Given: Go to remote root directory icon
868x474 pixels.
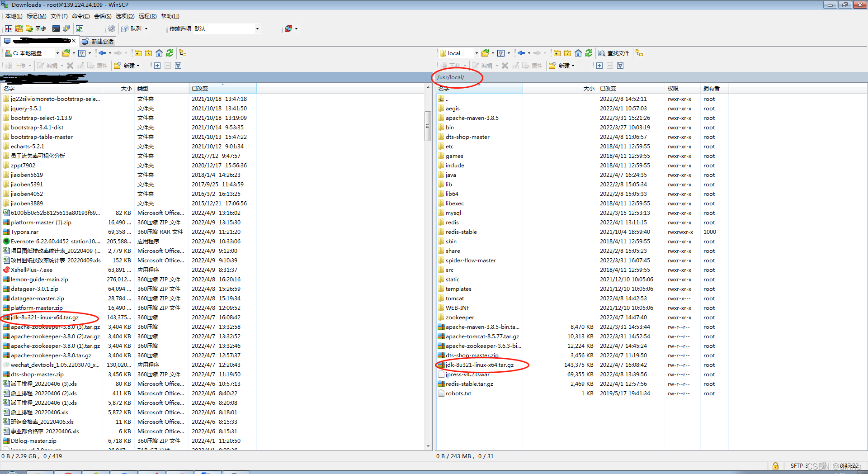Looking at the screenshot, I should tap(568, 53).
